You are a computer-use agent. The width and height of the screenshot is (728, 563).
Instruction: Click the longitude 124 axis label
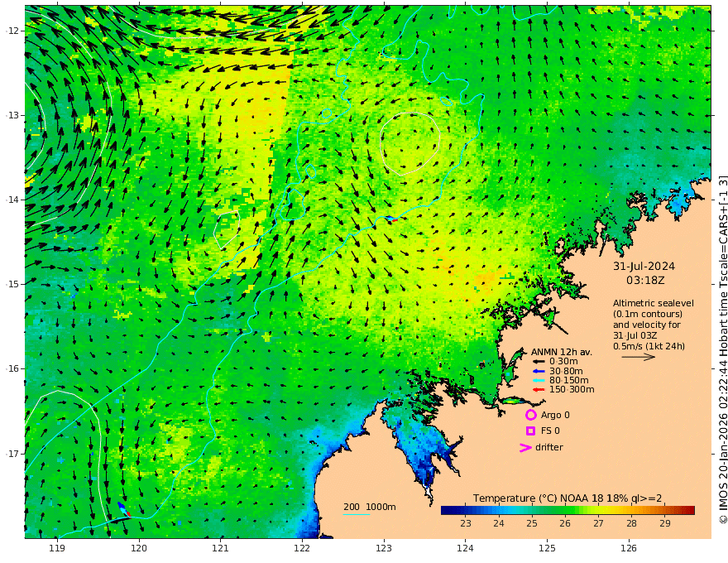(x=465, y=549)
